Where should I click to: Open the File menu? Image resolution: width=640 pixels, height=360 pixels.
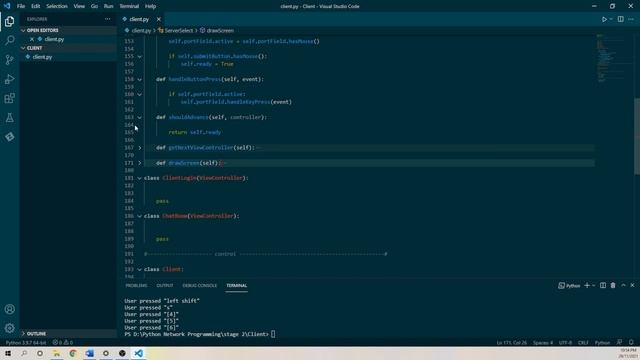[x=21, y=6]
